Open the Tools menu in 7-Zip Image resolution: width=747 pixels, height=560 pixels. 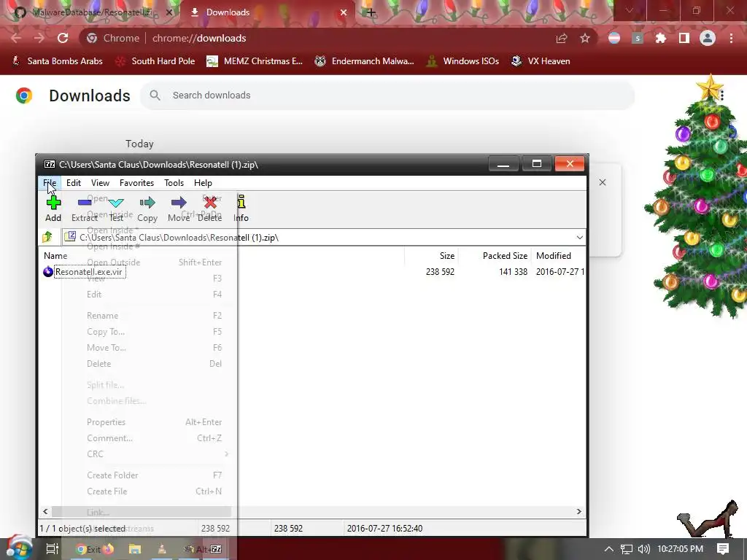coord(174,183)
